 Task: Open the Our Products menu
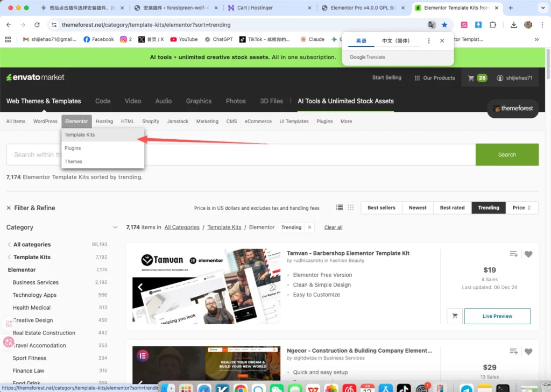coord(435,78)
